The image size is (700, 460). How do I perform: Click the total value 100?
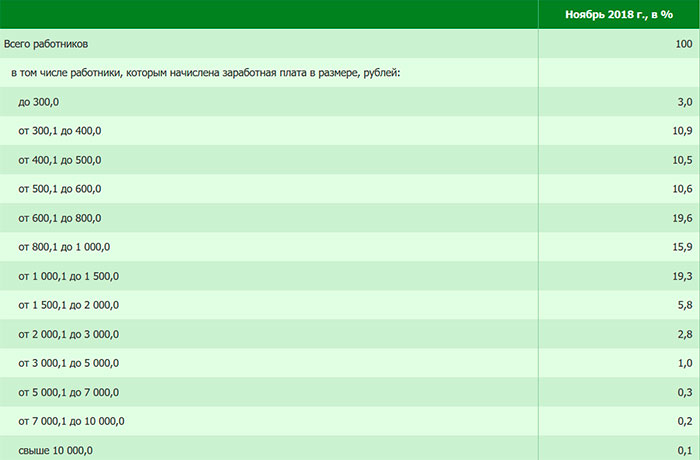tap(684, 44)
